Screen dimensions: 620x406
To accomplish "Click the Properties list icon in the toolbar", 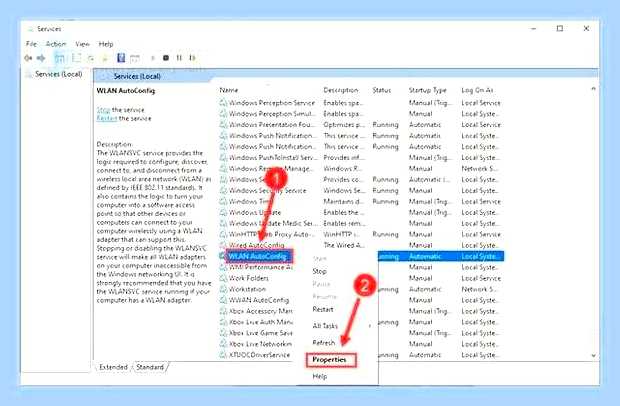I will (76, 58).
